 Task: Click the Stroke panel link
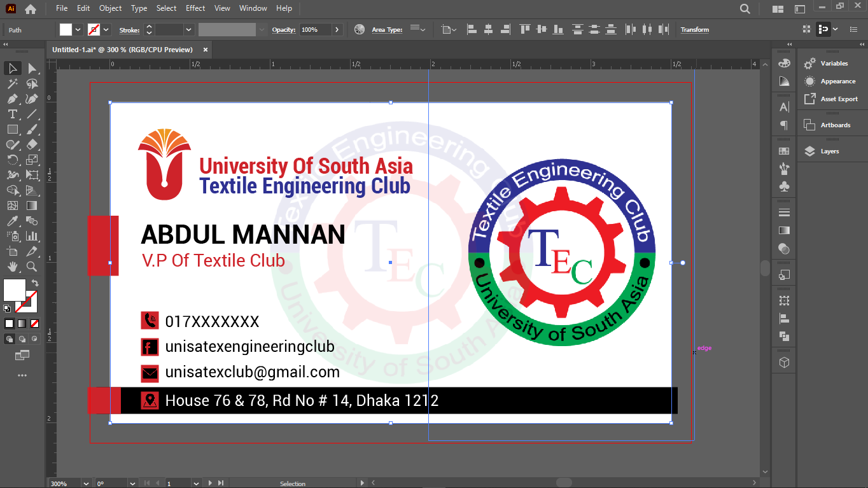[x=130, y=30]
